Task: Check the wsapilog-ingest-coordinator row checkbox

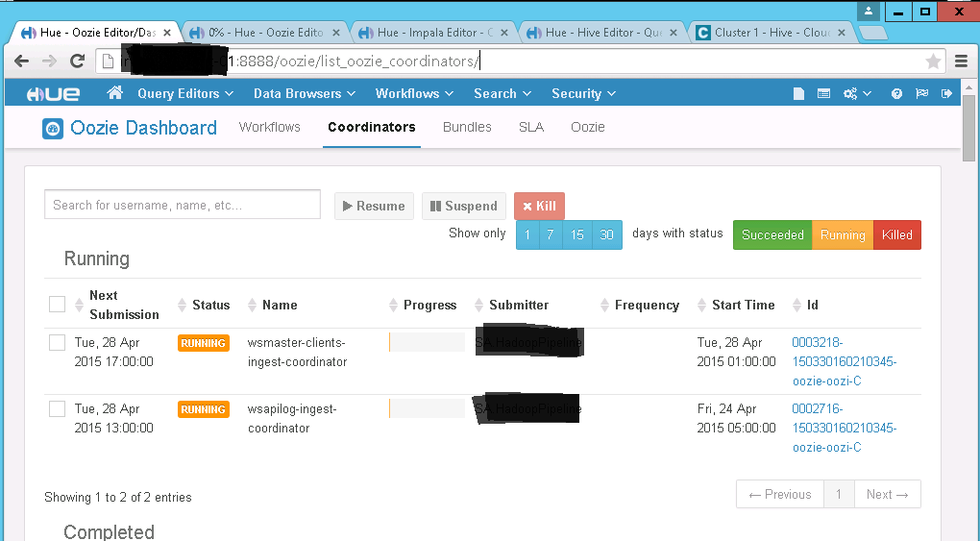Action: click(x=58, y=409)
